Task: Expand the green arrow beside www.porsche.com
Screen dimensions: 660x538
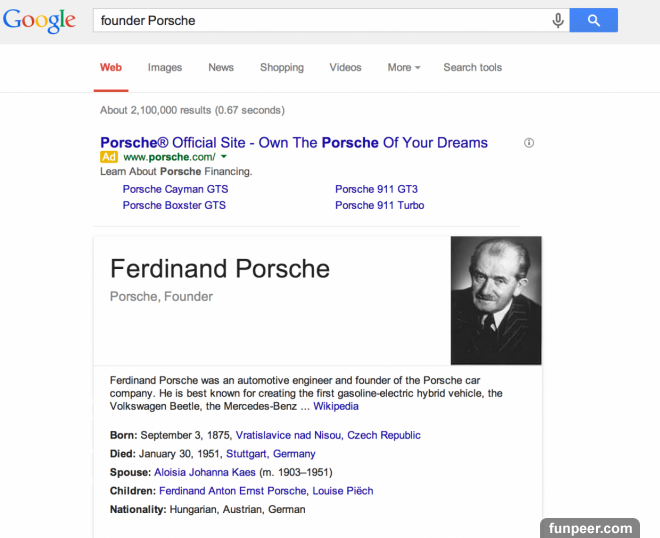Action: (224, 157)
